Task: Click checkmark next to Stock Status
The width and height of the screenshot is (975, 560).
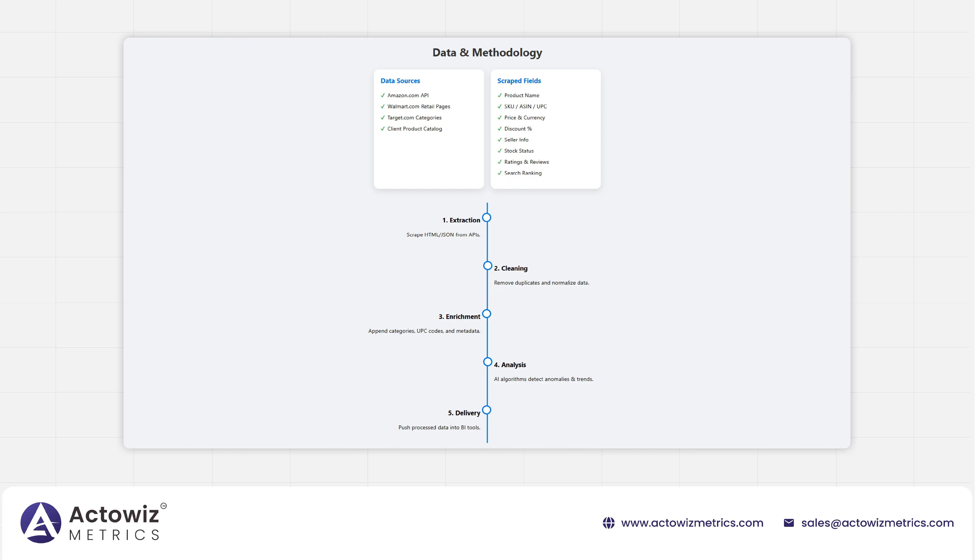Action: [x=499, y=151]
